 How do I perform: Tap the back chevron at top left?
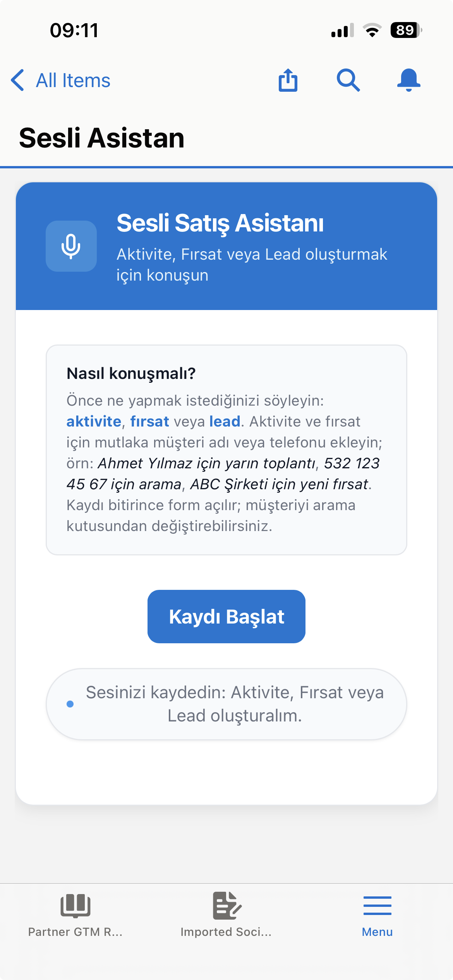tap(17, 80)
